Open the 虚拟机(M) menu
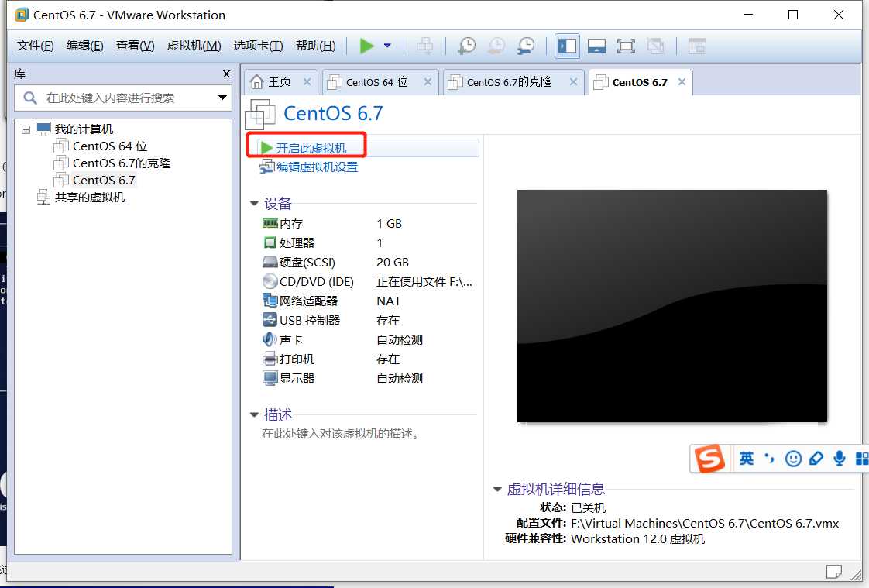This screenshot has width=869, height=588. coord(194,46)
